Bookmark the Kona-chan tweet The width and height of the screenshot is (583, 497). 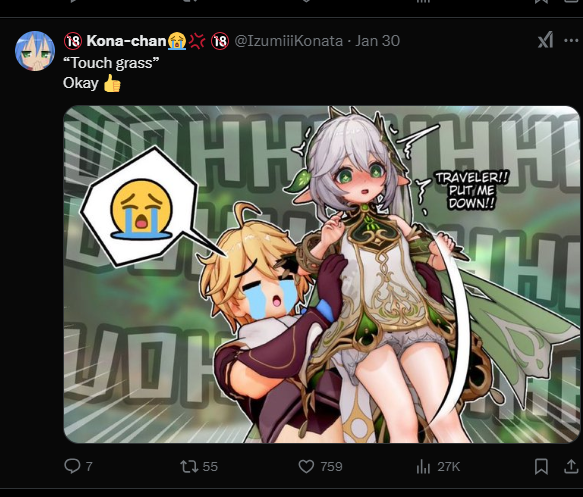click(541, 467)
